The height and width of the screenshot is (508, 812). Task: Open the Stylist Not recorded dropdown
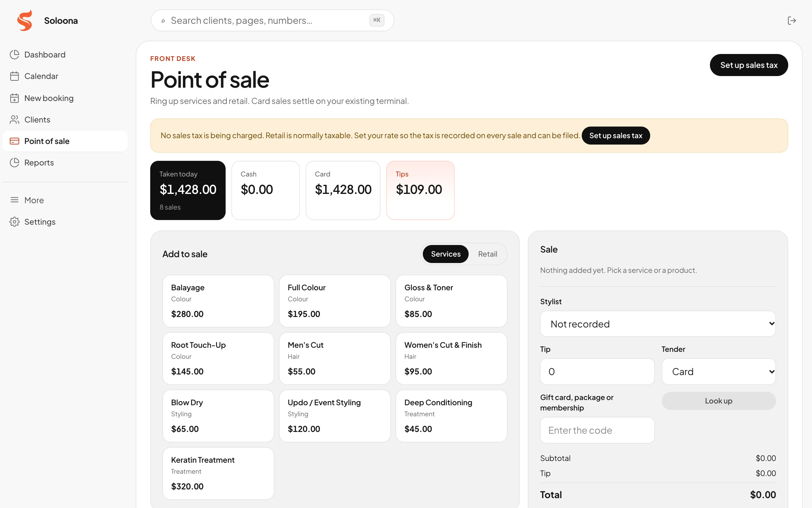tap(658, 324)
